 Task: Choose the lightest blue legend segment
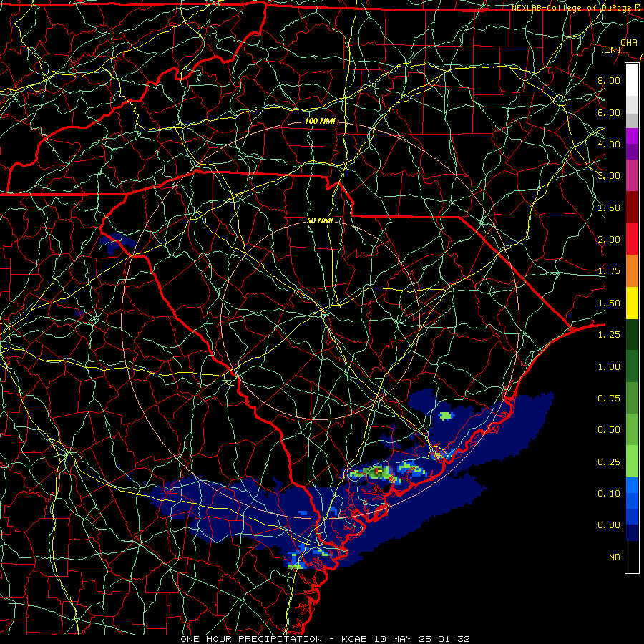pos(632,485)
